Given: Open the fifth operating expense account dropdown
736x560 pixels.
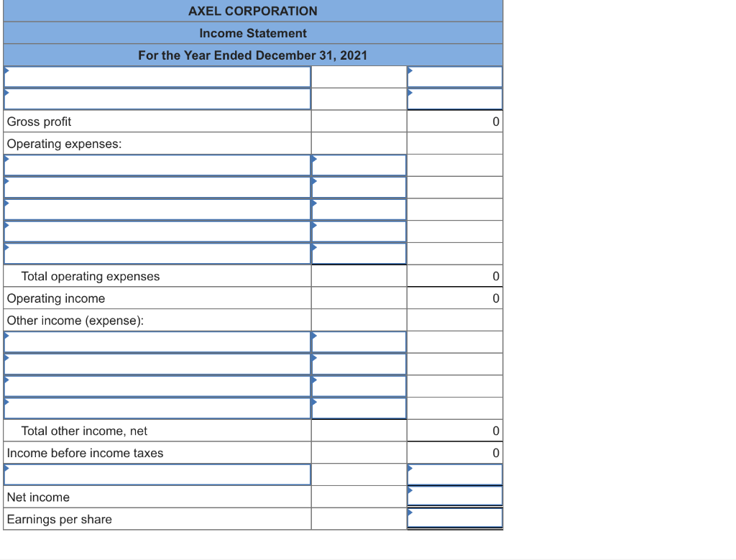Looking at the screenshot, I should 157,253.
